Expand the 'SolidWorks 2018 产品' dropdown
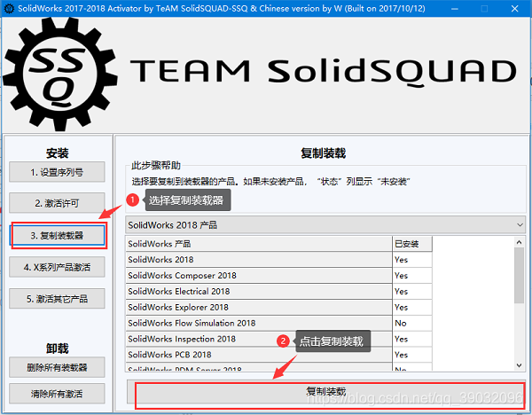 coord(325,225)
